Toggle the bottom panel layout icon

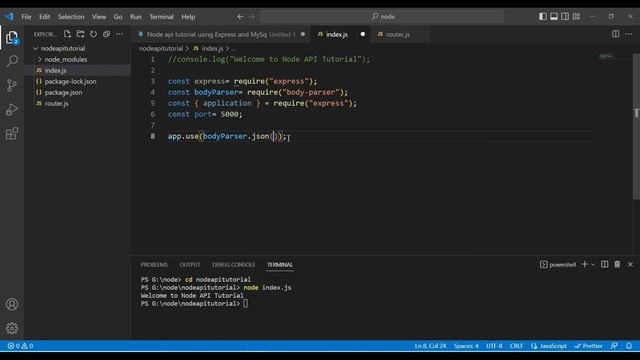[554, 16]
